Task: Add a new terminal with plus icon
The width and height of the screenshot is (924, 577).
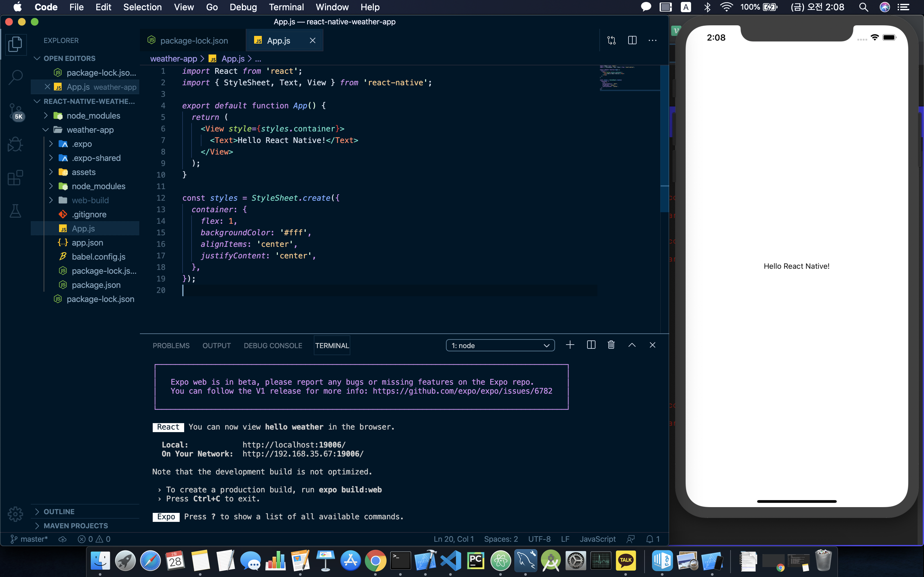Action: (570, 345)
